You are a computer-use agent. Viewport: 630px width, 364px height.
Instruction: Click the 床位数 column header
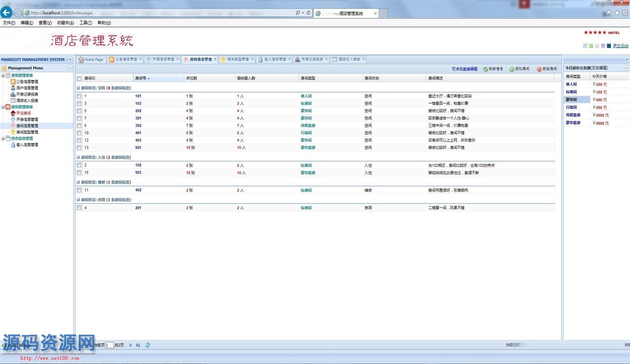coord(210,78)
